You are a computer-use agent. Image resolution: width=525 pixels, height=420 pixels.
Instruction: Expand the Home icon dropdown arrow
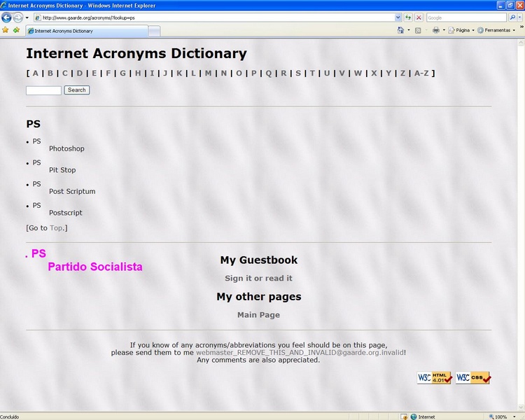[409, 30]
